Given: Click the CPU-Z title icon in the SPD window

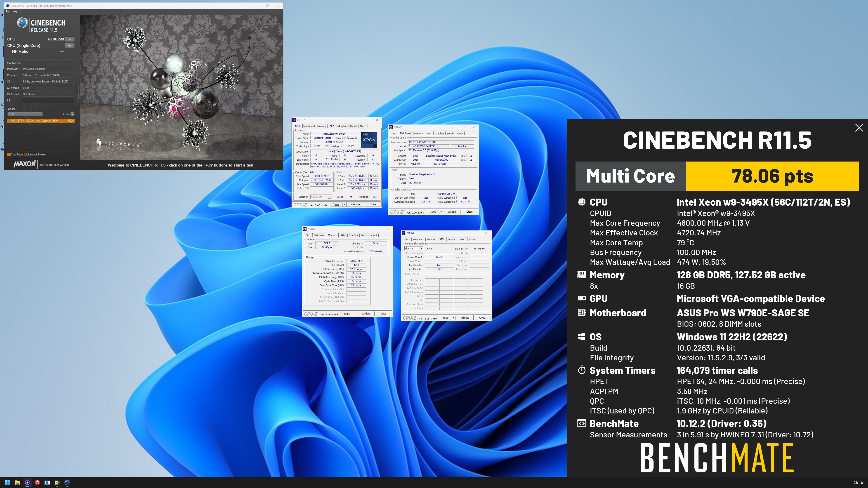Looking at the screenshot, I should point(403,233).
